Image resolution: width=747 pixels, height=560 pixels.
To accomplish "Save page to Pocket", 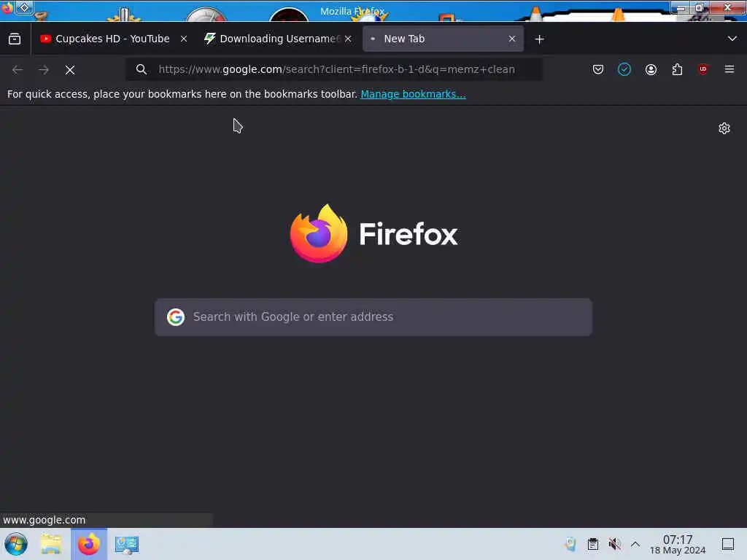I will click(598, 69).
